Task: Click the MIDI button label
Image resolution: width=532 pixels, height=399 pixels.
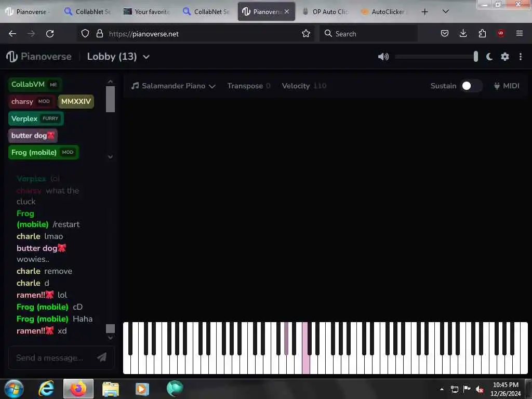Action: pyautogui.click(x=511, y=86)
